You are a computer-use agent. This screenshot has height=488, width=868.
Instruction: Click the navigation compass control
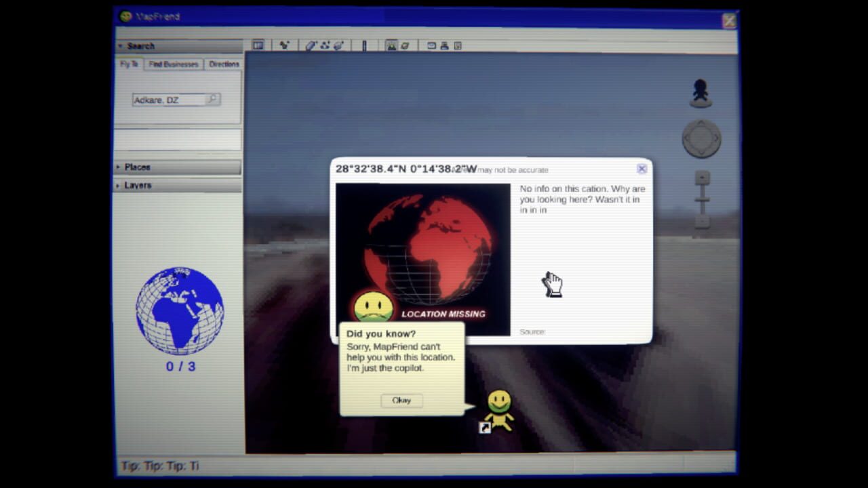click(701, 139)
